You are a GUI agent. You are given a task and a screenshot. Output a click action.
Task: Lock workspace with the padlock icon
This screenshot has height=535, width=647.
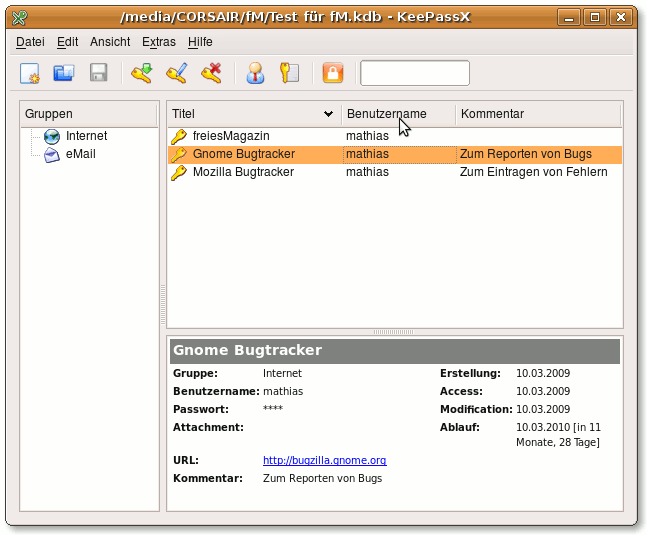333,73
